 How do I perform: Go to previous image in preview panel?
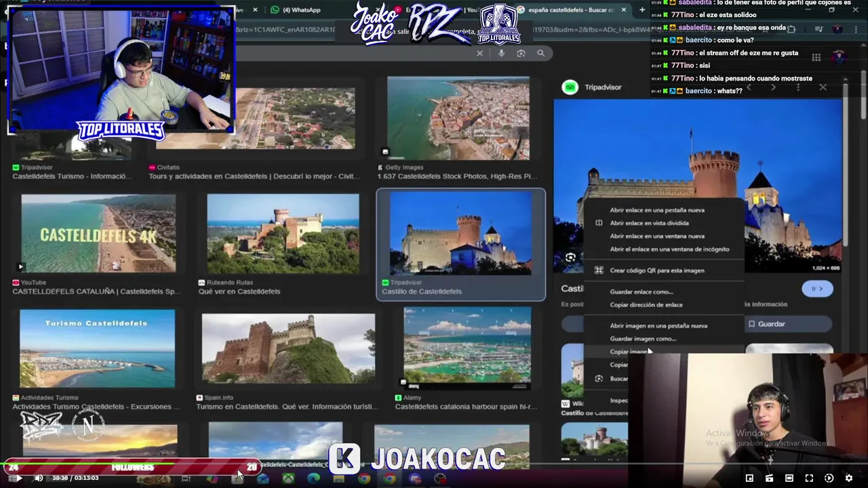click(x=750, y=87)
